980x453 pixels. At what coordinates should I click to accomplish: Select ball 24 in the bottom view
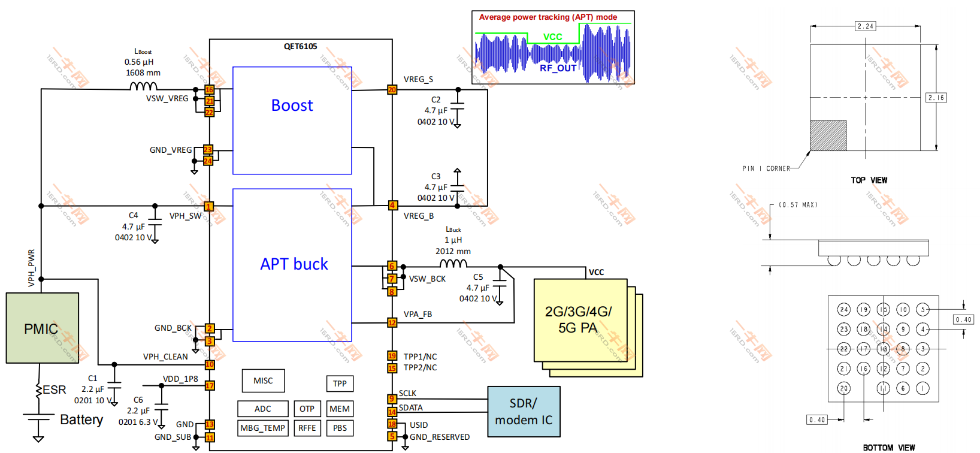[x=843, y=309]
